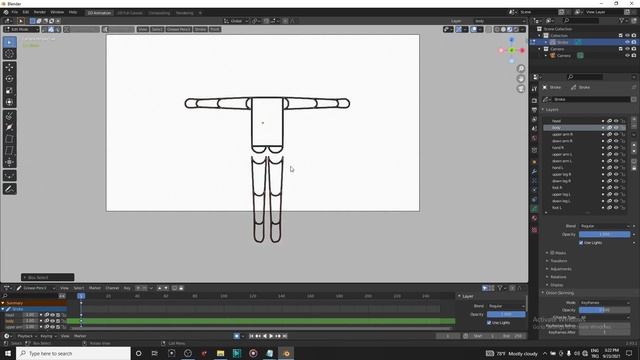Select the Radius tool in toolbar
The height and width of the screenshot is (360, 640).
point(10,127)
